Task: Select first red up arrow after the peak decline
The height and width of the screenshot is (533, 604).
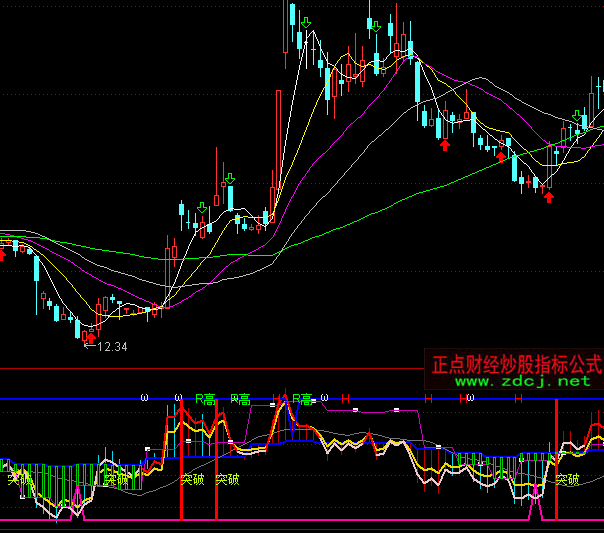Action: tap(444, 145)
